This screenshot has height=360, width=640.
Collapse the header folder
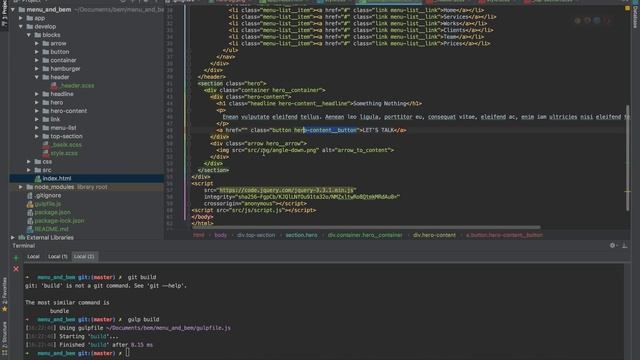point(37,77)
